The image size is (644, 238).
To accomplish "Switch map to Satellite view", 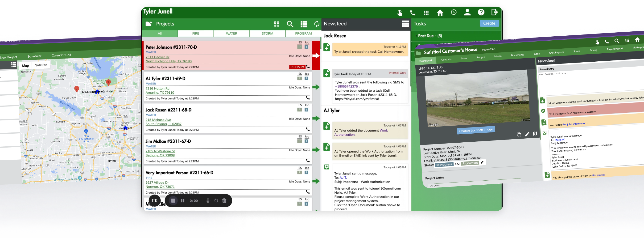I will coord(41,65).
